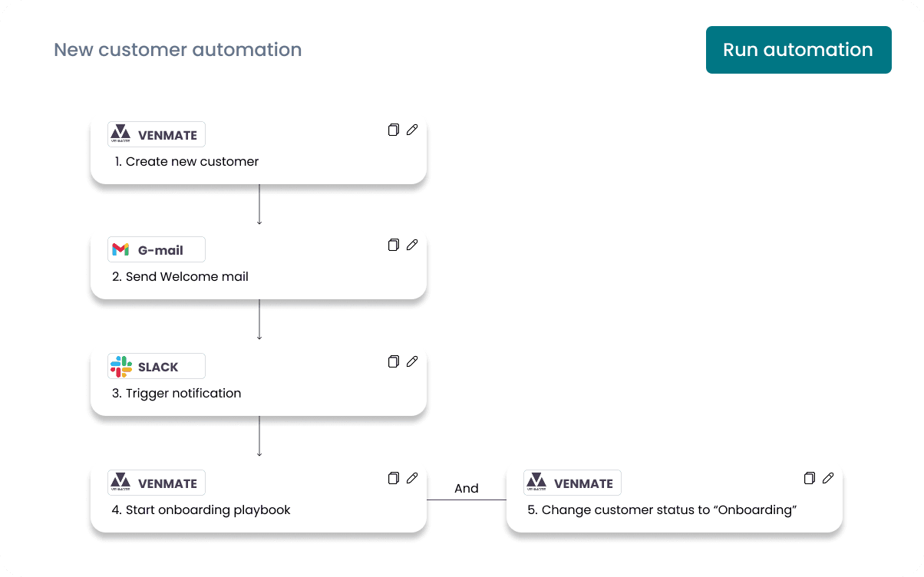The height and width of the screenshot is (577, 924).
Task: Click the G-mail app badge on step 2
Action: click(x=156, y=249)
